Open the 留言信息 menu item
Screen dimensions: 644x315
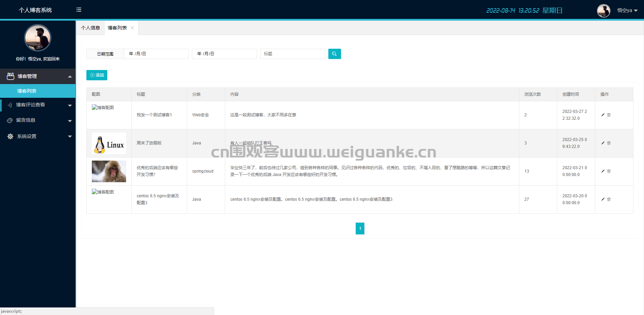click(38, 120)
